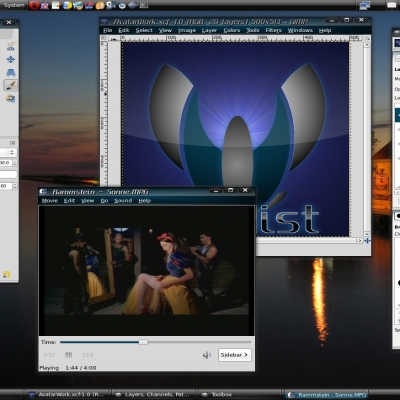The image size is (400, 400).
Task: Open the terminal launcher in top panel
Action: click(144, 5)
